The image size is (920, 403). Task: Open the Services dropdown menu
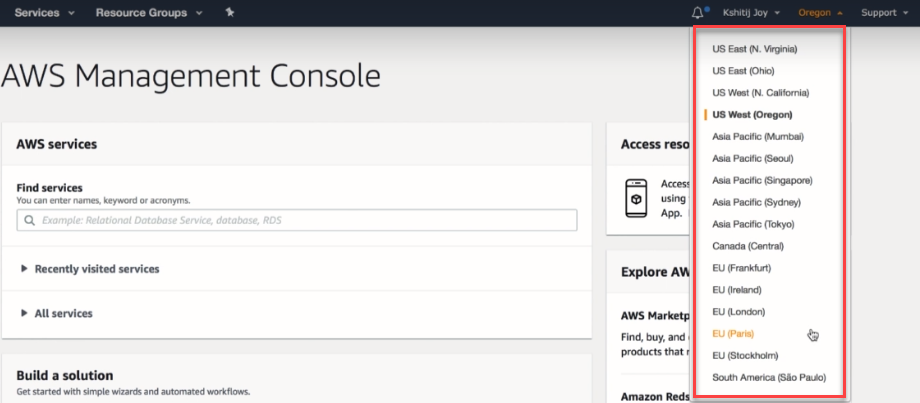coord(45,12)
